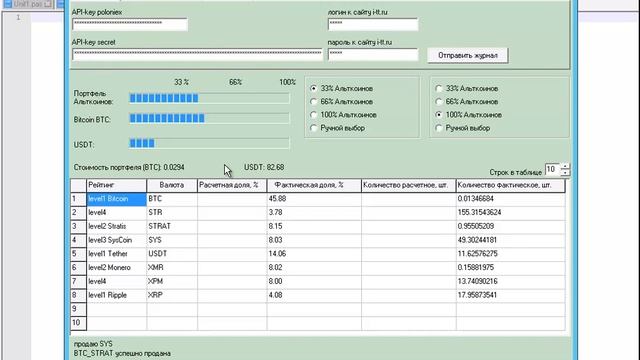Image resolution: width=640 pixels, height=360 pixels.
Task: Decrease Строк в таблице spinner value
Action: tap(565, 173)
